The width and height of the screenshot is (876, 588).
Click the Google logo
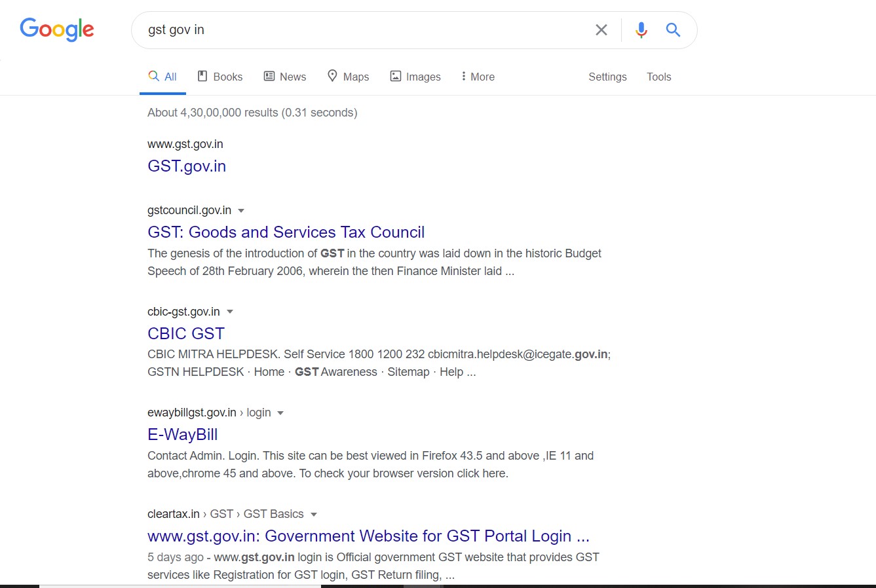coord(57,29)
